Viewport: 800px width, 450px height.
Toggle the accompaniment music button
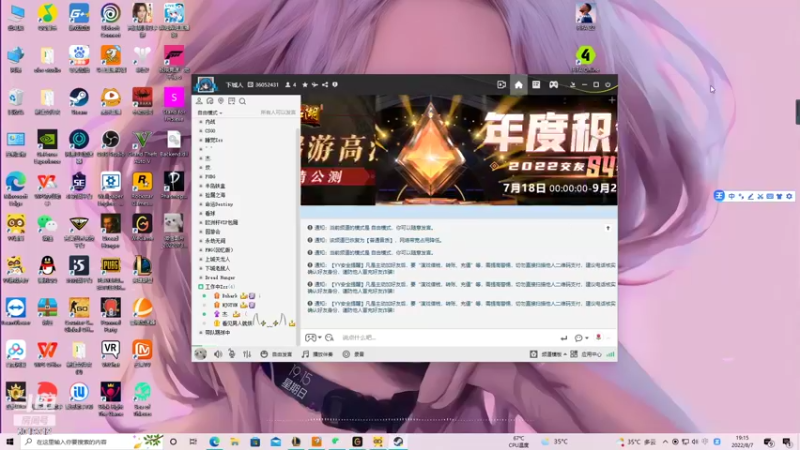pyautogui.click(x=317, y=354)
